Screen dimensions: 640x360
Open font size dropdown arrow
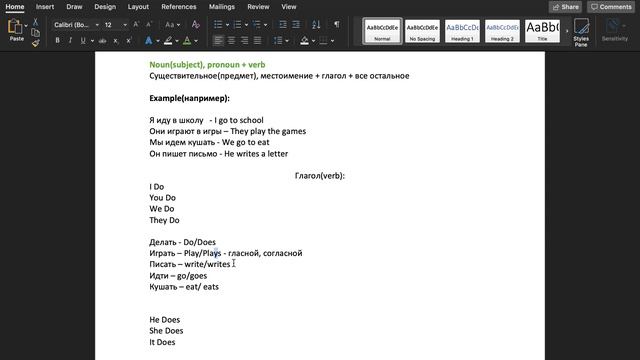tap(125, 25)
